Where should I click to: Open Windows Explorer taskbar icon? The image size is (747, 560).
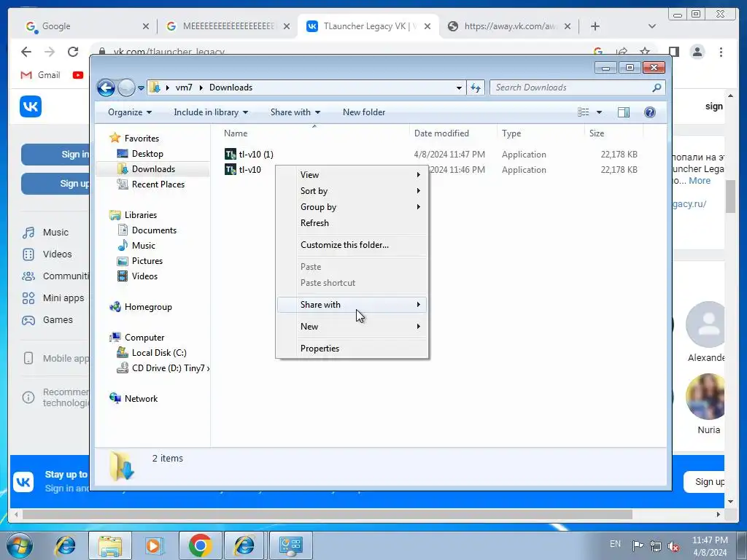click(110, 545)
